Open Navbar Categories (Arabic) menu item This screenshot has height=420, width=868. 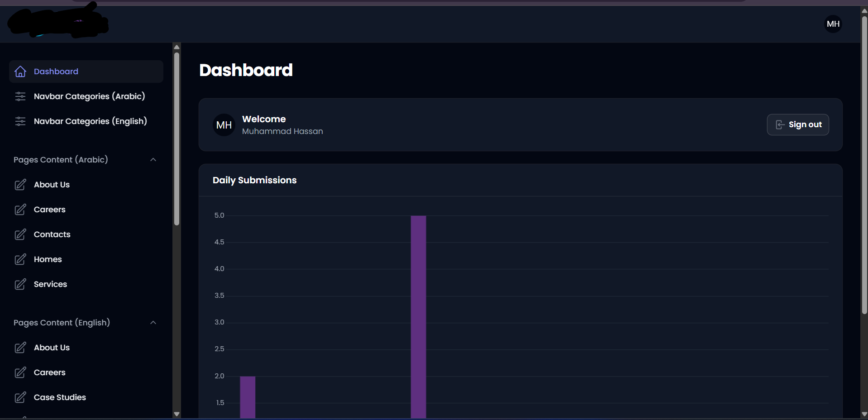click(89, 96)
